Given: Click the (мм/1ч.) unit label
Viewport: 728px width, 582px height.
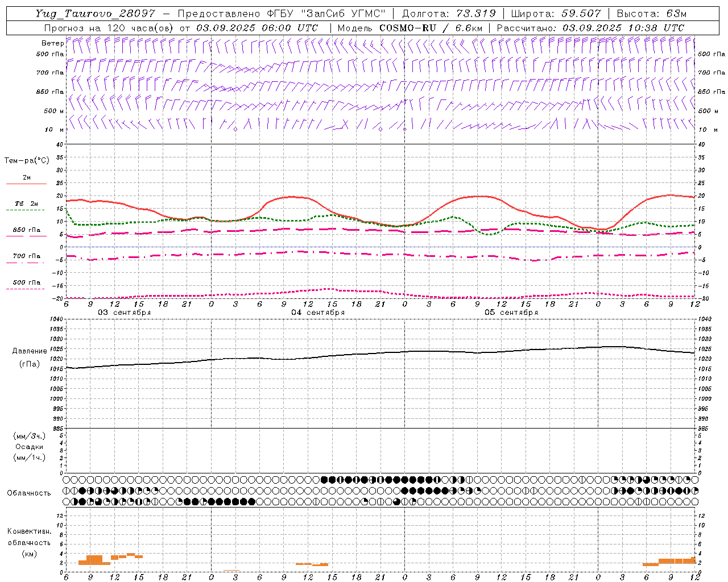Looking at the screenshot, I should pyautogui.click(x=30, y=458).
